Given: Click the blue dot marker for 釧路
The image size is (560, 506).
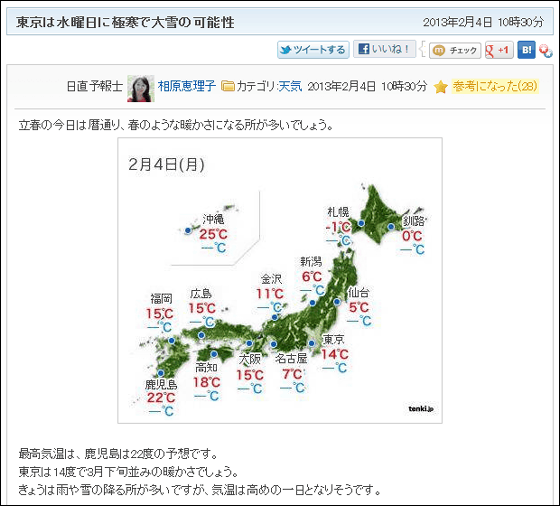Looking at the screenshot, I should 391,226.
